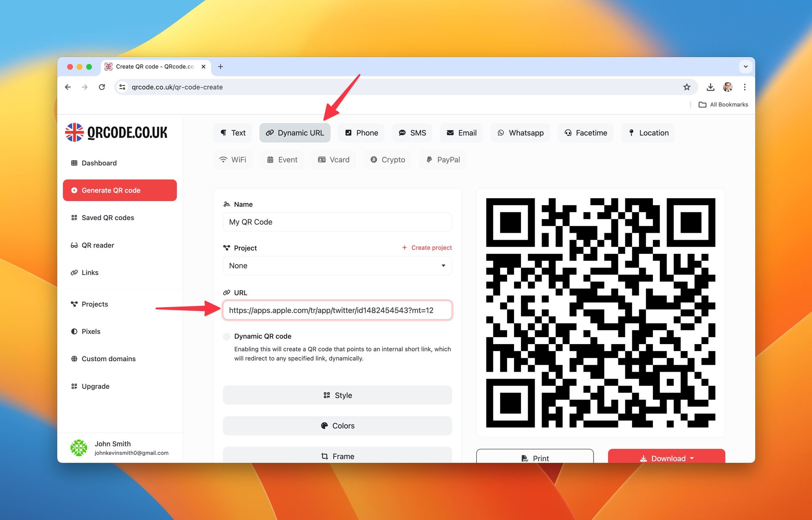812x520 pixels.
Task: Open Saved QR codes page
Action: [120, 218]
